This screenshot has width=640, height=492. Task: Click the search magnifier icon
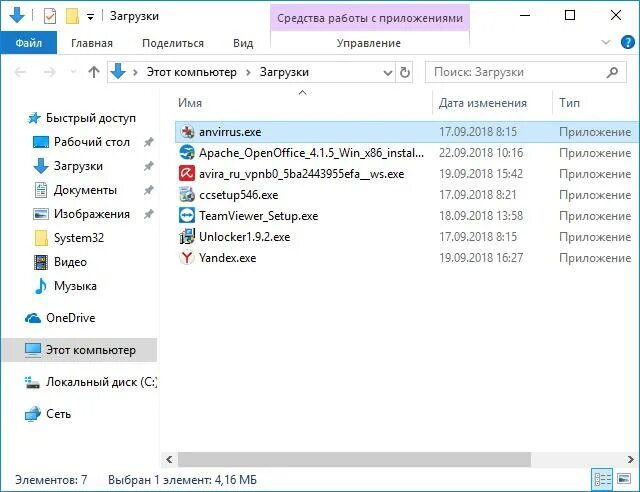(x=612, y=72)
